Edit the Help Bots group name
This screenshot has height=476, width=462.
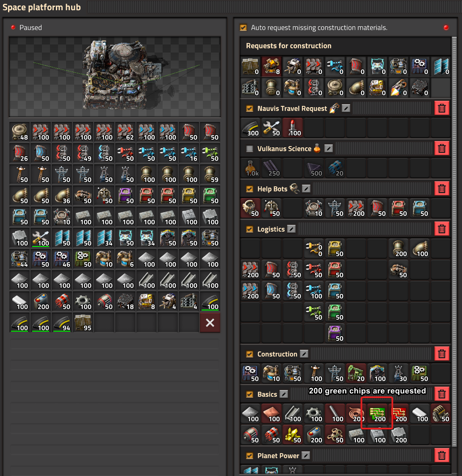(306, 189)
